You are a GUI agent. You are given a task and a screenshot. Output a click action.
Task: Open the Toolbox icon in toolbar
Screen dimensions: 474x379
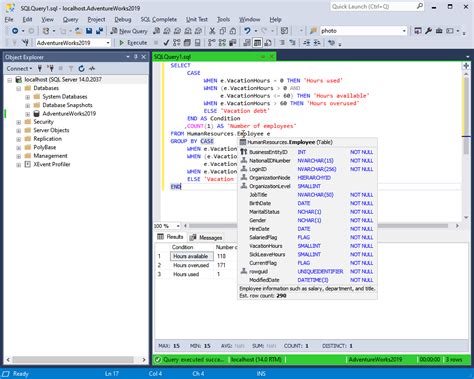point(439,31)
